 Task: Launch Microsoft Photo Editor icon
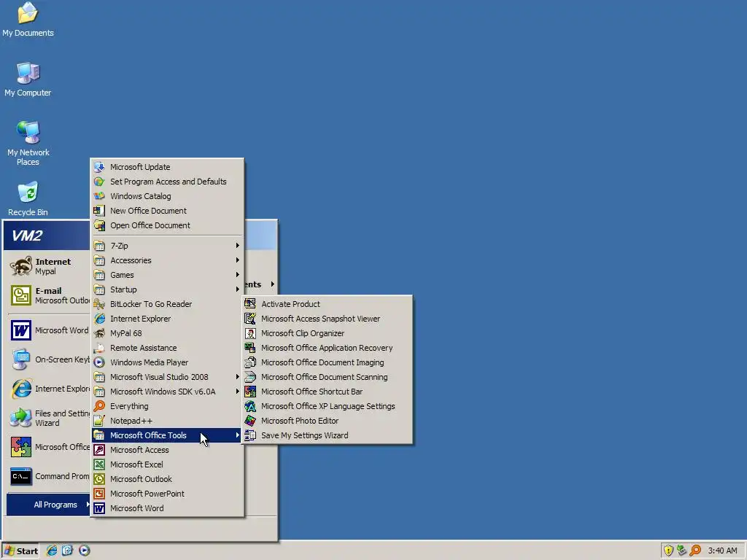[x=250, y=421]
